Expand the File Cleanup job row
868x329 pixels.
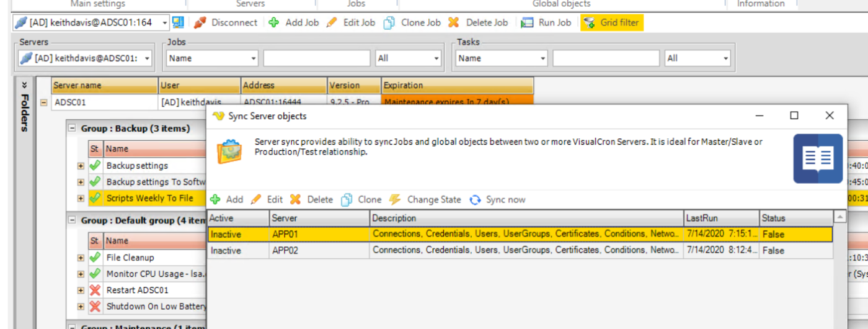(81, 258)
